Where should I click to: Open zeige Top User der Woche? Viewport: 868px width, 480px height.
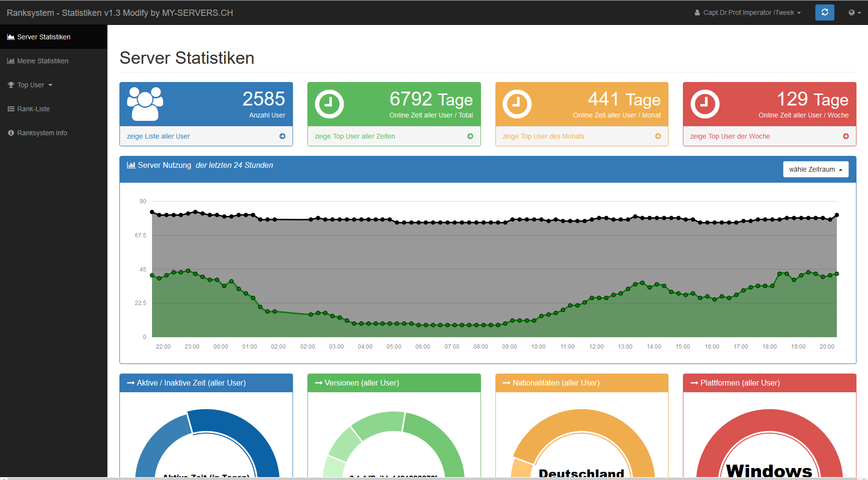coord(730,136)
